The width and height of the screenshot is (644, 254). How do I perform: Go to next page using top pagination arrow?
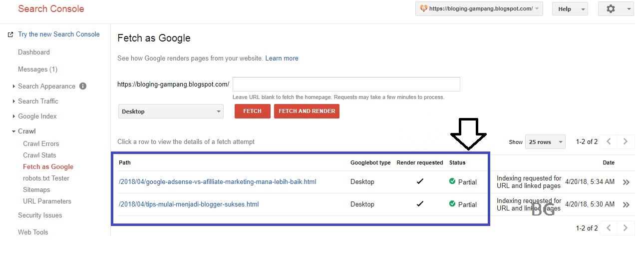[x=626, y=141]
